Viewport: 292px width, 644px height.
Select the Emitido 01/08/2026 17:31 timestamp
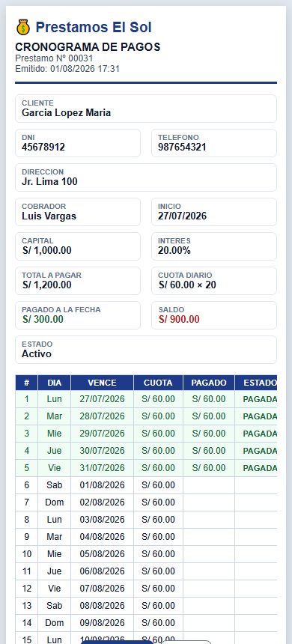click(x=67, y=69)
